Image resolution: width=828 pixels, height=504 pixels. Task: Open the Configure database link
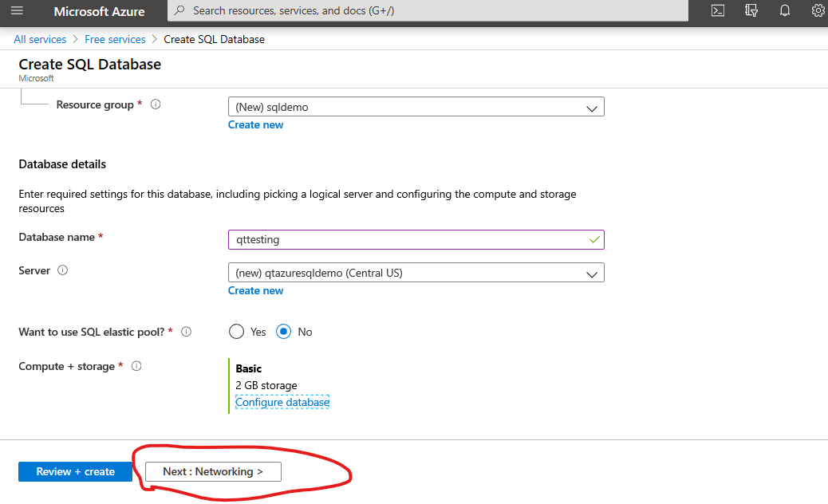tap(282, 402)
